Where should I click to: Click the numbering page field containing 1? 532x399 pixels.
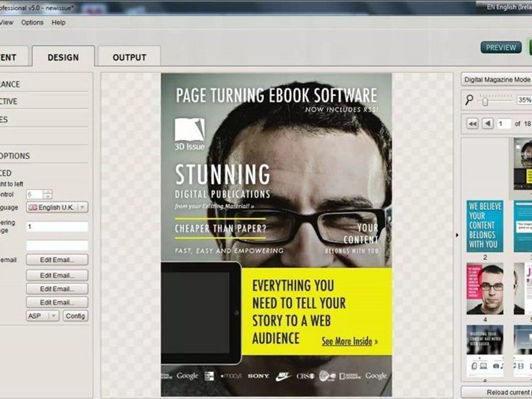pyautogui.click(x=57, y=227)
